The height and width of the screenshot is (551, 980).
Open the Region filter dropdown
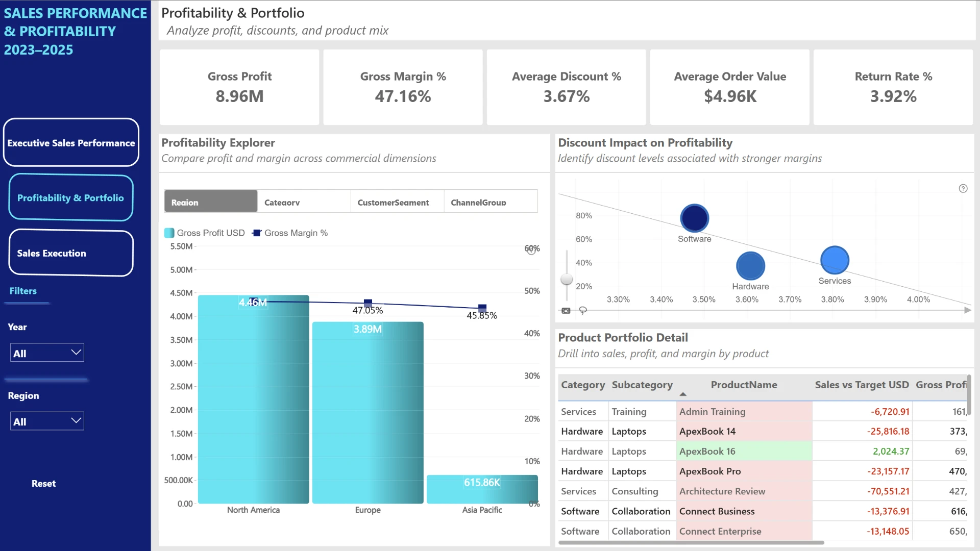(x=47, y=421)
